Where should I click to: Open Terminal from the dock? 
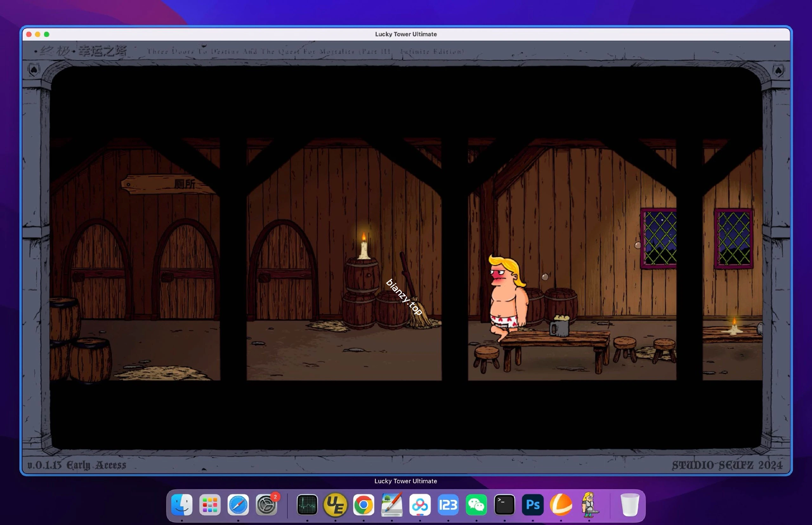[x=505, y=505]
